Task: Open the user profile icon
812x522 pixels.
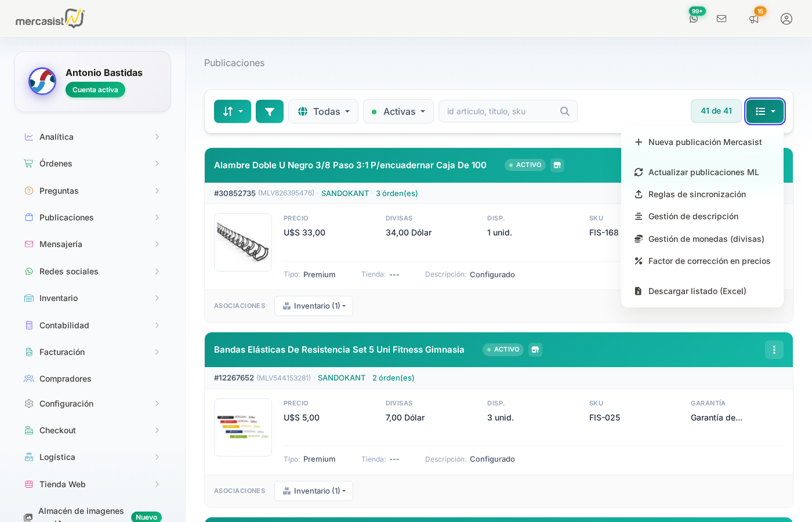Action: (x=786, y=19)
